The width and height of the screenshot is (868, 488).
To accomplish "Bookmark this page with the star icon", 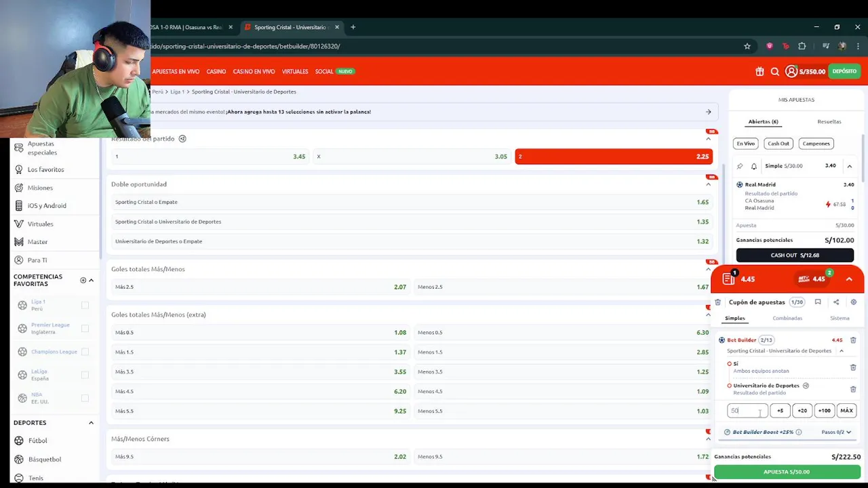I will click(x=747, y=46).
